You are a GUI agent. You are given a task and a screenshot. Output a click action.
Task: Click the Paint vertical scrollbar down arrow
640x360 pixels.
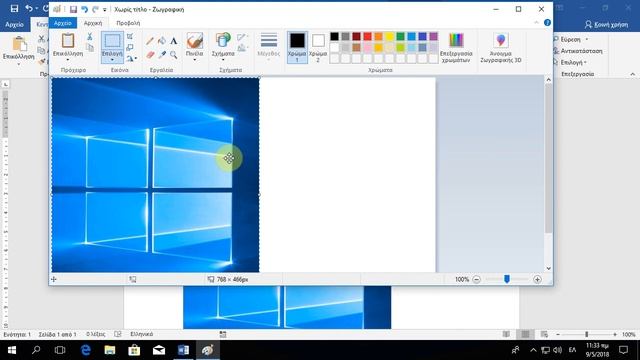pos(549,269)
